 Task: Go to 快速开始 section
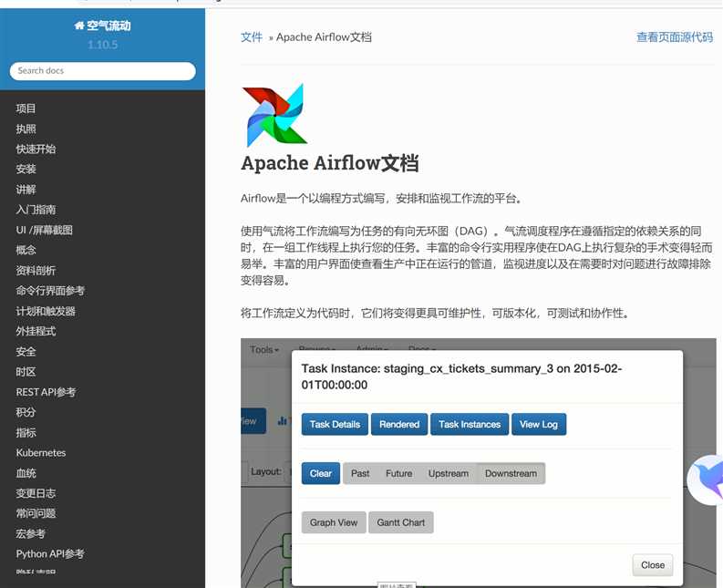[36, 149]
